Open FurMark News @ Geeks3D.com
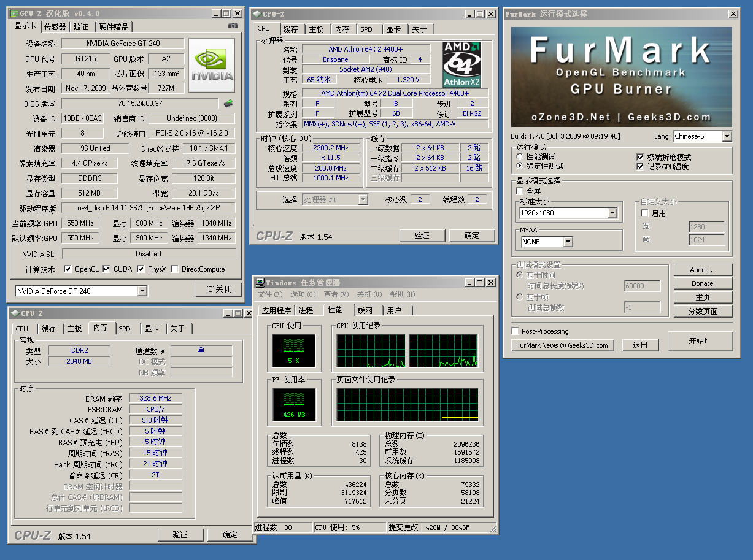753x560 pixels. pyautogui.click(x=562, y=345)
